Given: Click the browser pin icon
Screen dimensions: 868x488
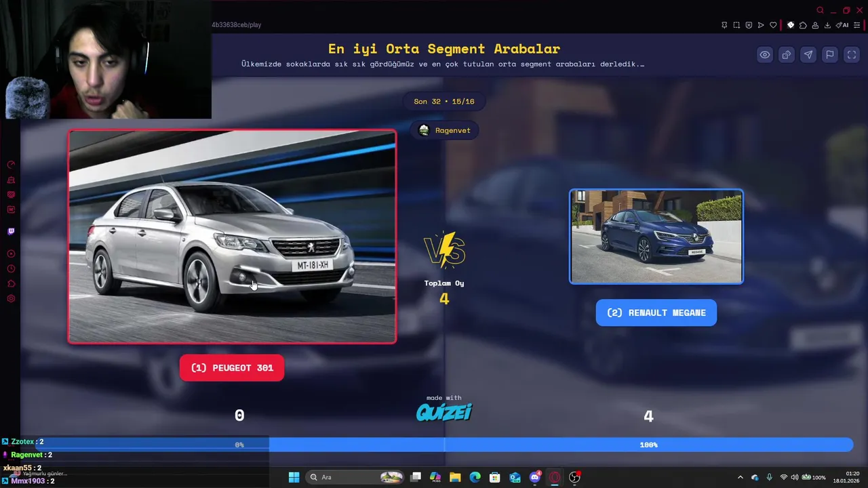Looking at the screenshot, I should click(724, 25).
